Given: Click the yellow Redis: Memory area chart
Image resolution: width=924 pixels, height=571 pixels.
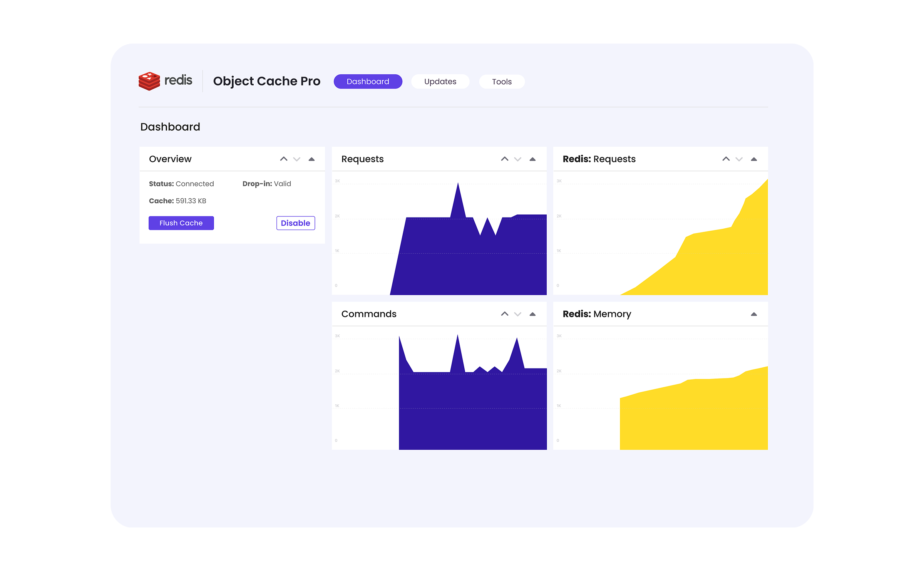Looking at the screenshot, I should click(x=693, y=416).
